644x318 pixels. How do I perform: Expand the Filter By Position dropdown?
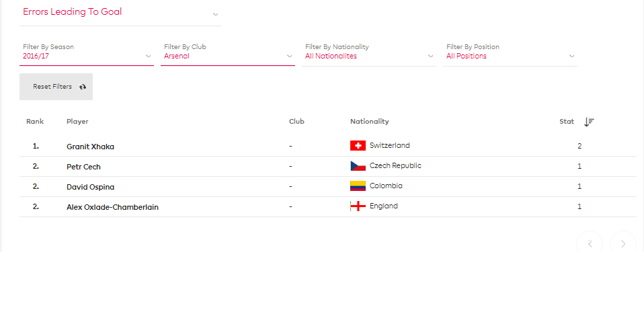click(510, 52)
